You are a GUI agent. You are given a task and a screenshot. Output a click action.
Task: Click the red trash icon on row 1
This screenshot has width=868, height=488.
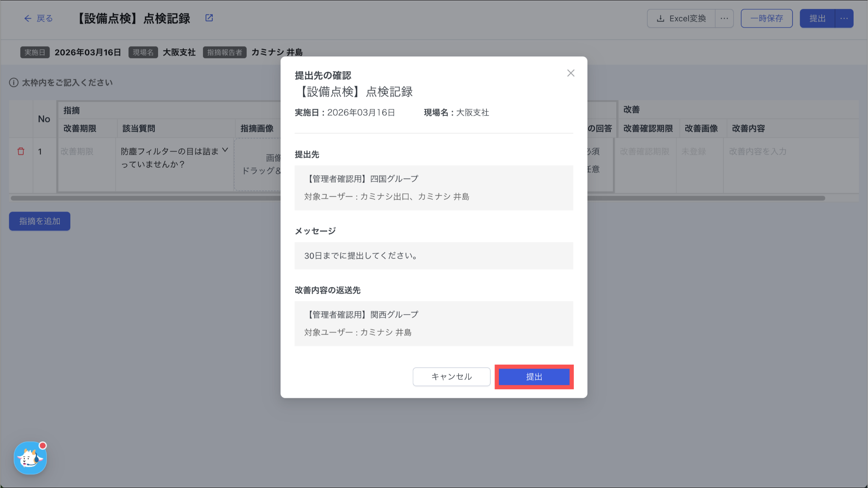[21, 151]
